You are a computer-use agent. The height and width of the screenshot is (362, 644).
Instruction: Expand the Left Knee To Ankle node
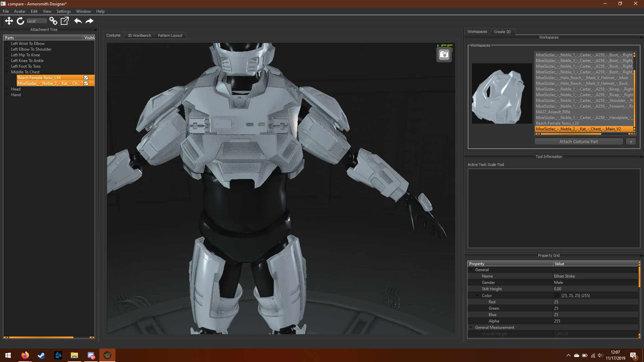pos(7,61)
